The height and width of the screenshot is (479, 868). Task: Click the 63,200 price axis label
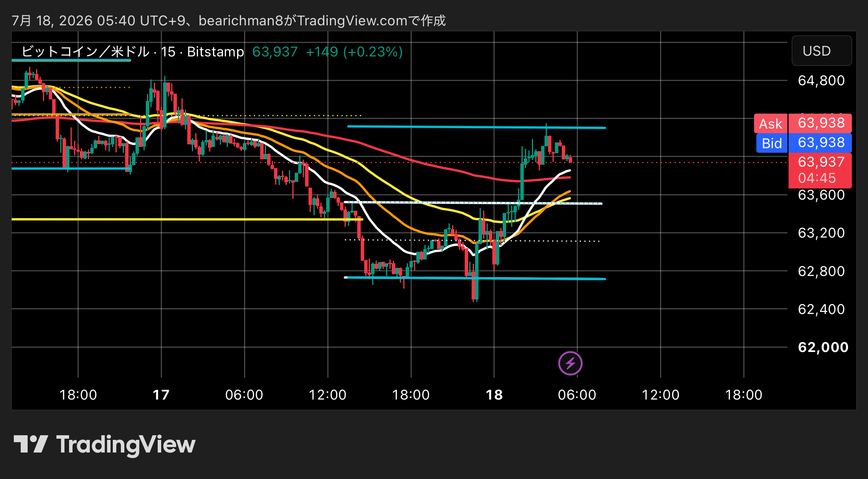821,233
